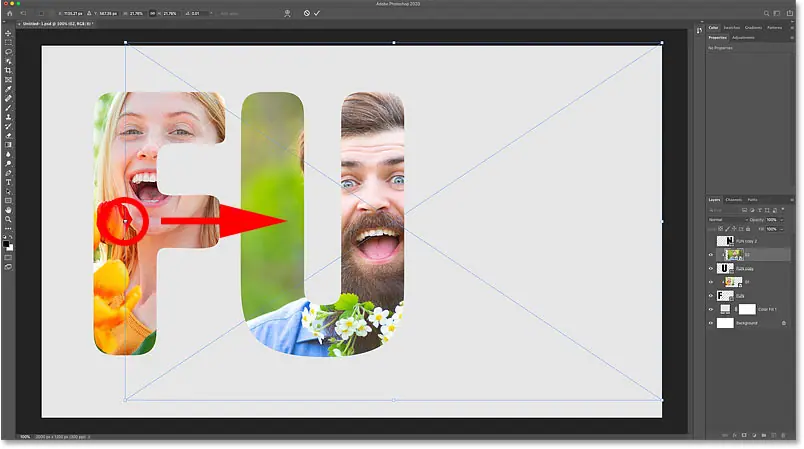Click the foreground color swatch
804x449 pixels.
point(6,242)
